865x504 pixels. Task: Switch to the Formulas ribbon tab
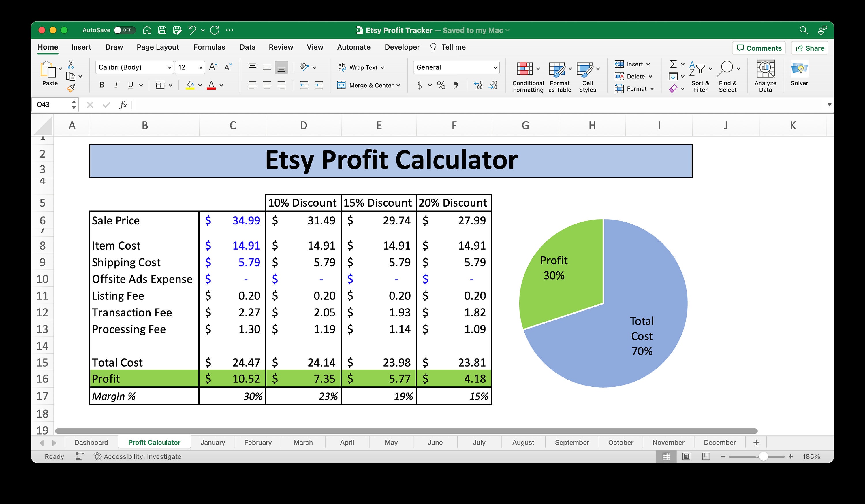(209, 47)
